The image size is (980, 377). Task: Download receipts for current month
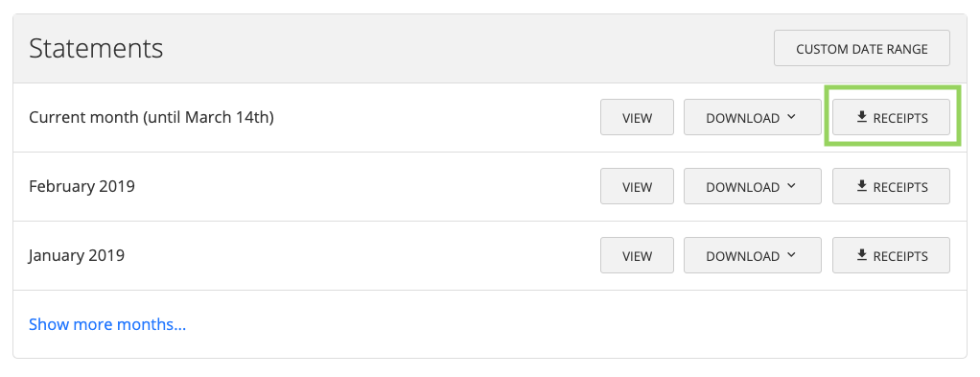(x=891, y=118)
